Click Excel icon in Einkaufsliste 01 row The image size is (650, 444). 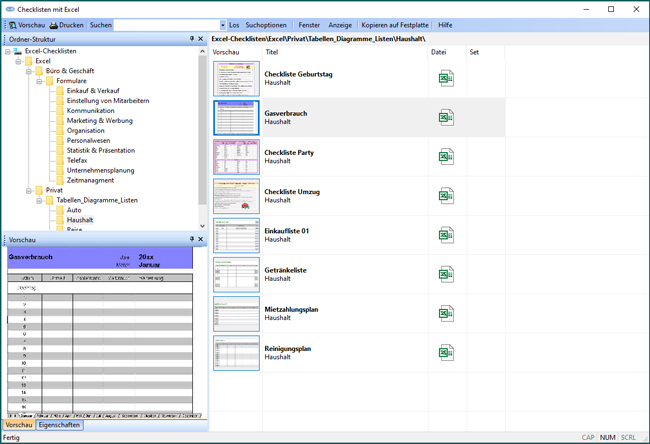[446, 235]
